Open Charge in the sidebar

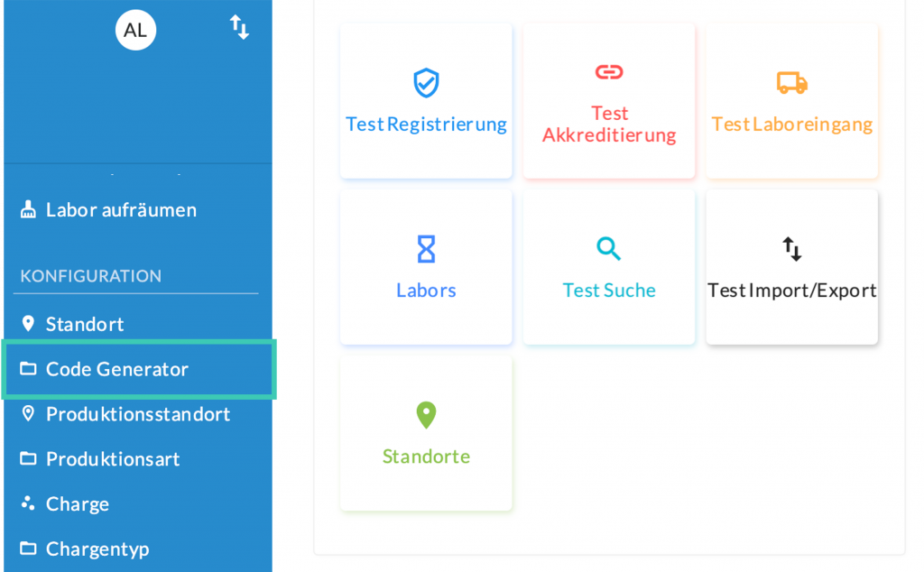pos(78,504)
